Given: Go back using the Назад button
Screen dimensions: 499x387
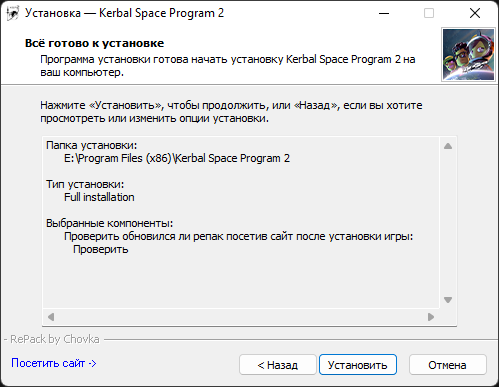Looking at the screenshot, I should (x=278, y=365).
